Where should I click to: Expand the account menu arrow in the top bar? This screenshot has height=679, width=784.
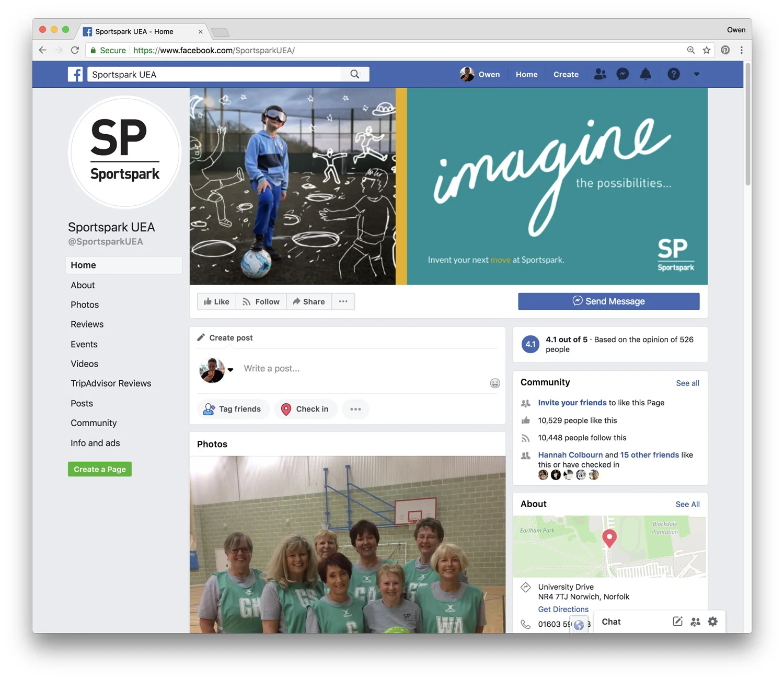coord(696,74)
